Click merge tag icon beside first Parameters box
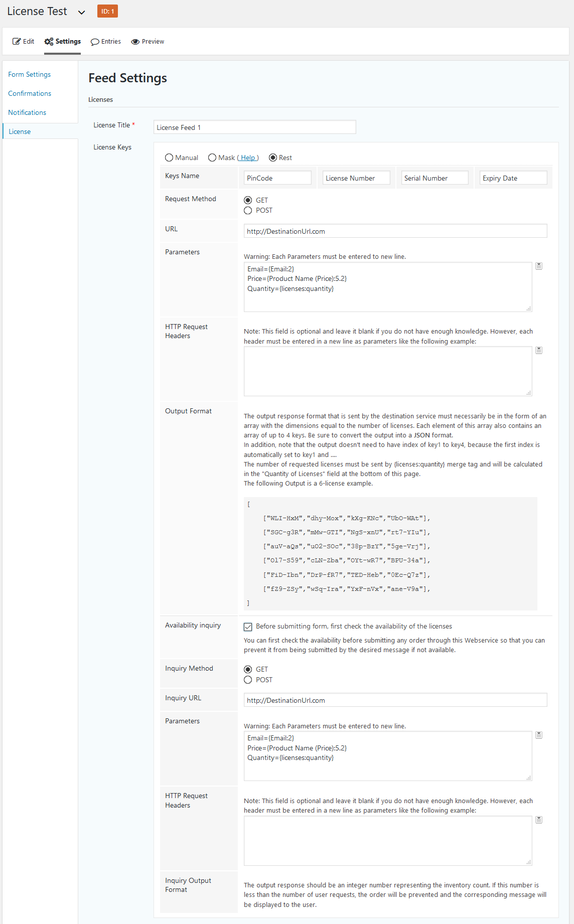The image size is (574, 924). tap(538, 266)
